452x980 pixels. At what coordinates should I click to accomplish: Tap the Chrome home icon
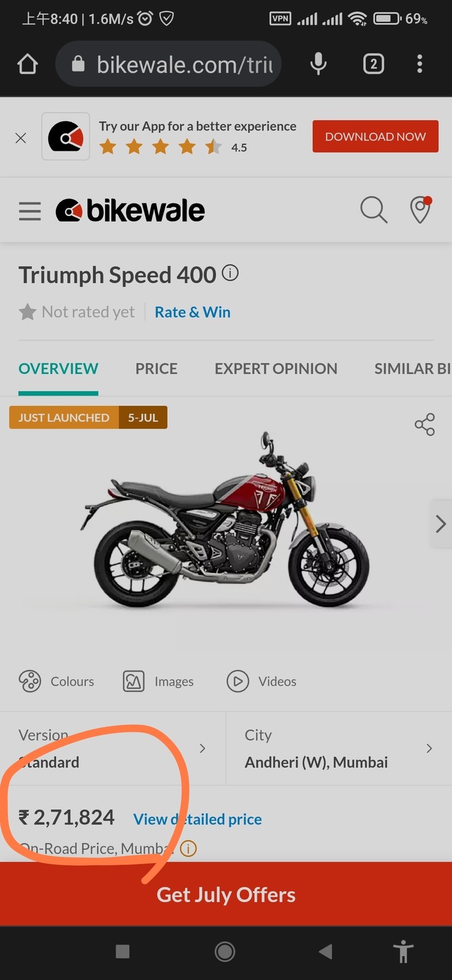(28, 64)
